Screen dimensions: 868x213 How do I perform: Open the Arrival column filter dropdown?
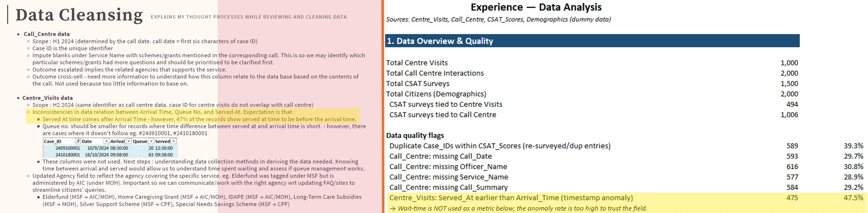tap(129, 141)
